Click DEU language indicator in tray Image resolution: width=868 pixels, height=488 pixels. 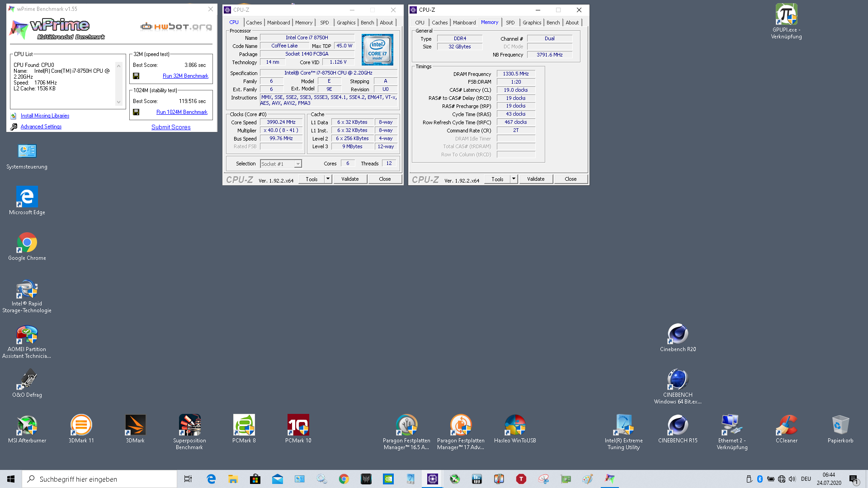tap(806, 479)
